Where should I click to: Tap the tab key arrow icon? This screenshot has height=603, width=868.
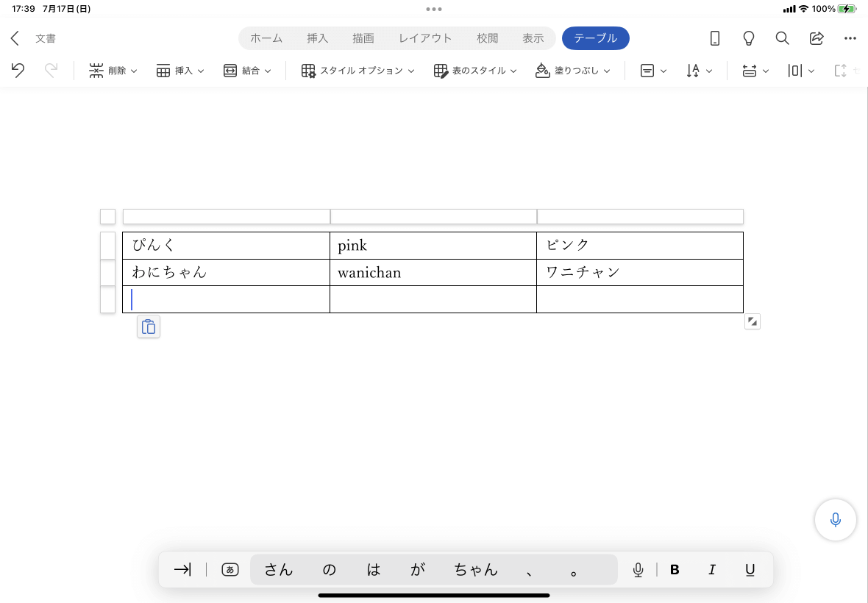coord(182,569)
